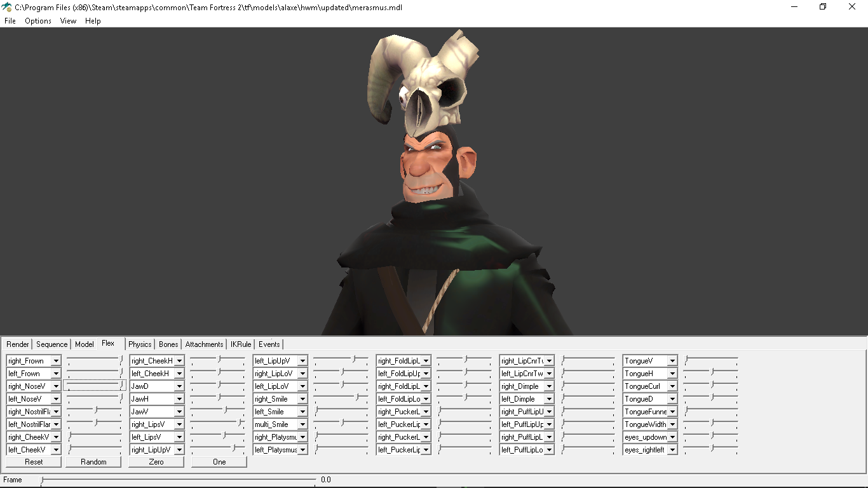Click the Zero button
The height and width of the screenshot is (488, 868).
coord(156,462)
